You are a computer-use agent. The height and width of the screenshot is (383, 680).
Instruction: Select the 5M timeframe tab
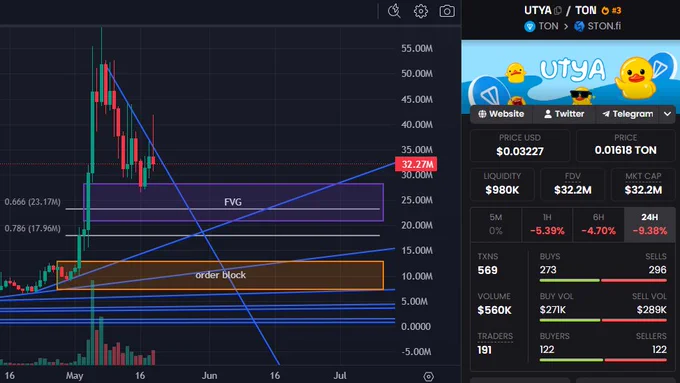[496, 224]
